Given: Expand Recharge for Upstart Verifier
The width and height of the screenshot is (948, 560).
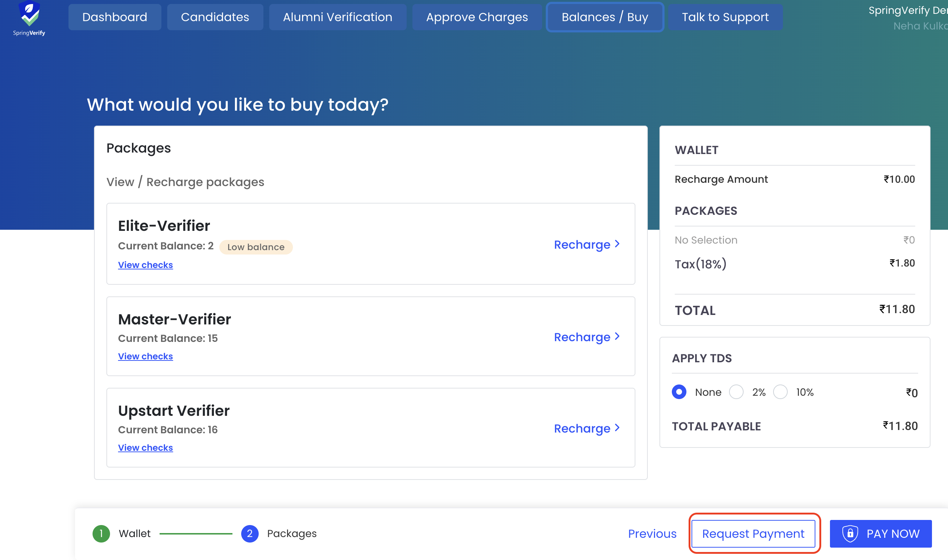Looking at the screenshot, I should (586, 428).
